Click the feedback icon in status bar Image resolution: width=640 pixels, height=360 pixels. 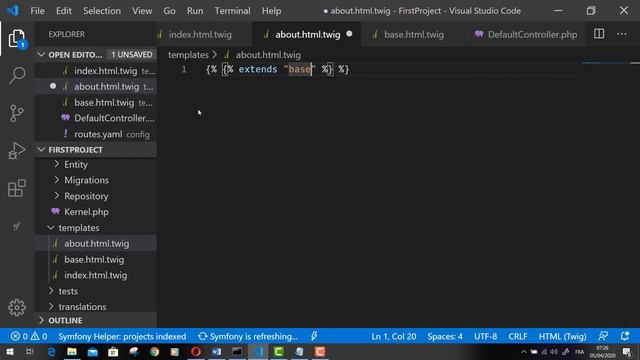(603, 336)
